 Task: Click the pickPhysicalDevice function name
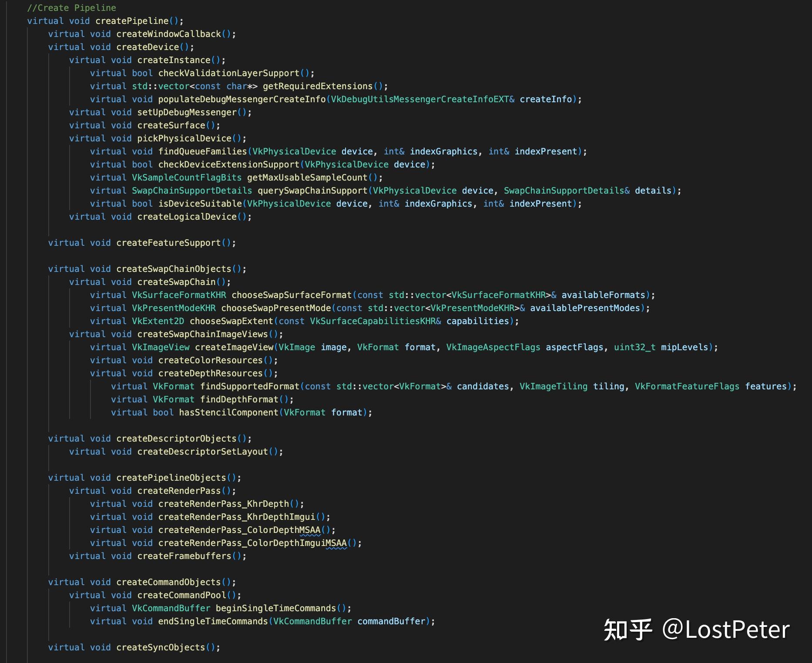point(185,138)
